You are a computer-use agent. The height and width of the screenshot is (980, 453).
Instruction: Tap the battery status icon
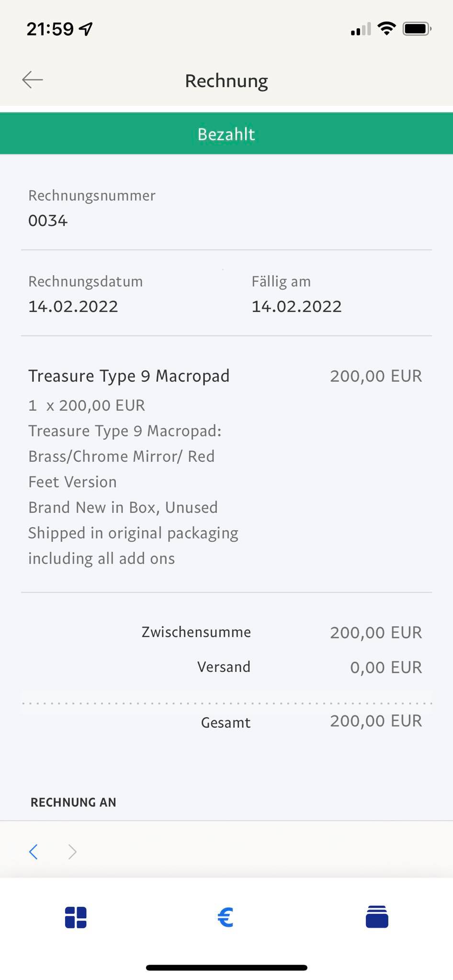[417, 29]
